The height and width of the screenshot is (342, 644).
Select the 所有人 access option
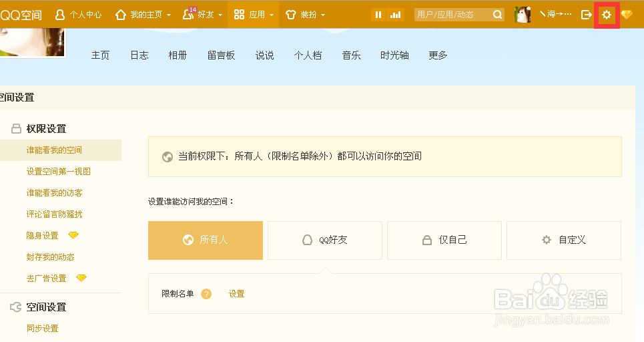click(x=206, y=240)
